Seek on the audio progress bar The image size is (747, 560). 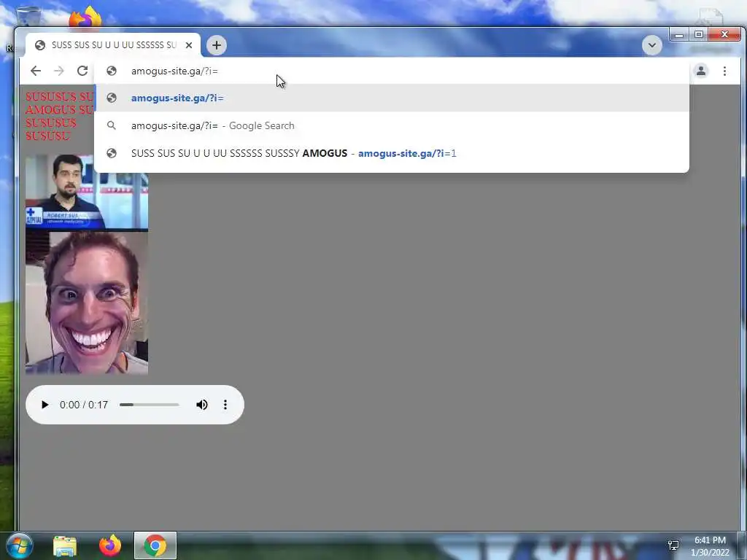coord(149,405)
